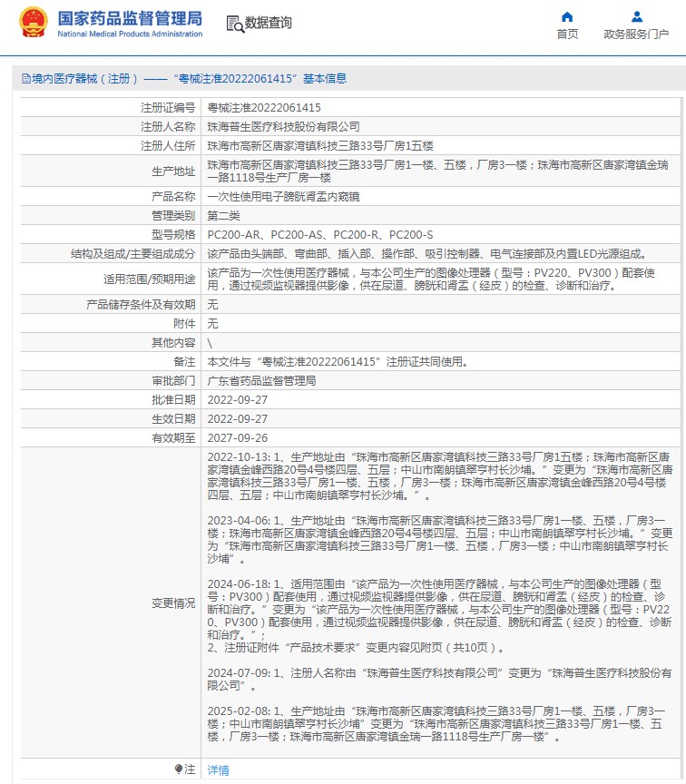Select registrant name 珠海普生医疗科技股份有限公司
686x784 pixels.
pyautogui.click(x=283, y=126)
